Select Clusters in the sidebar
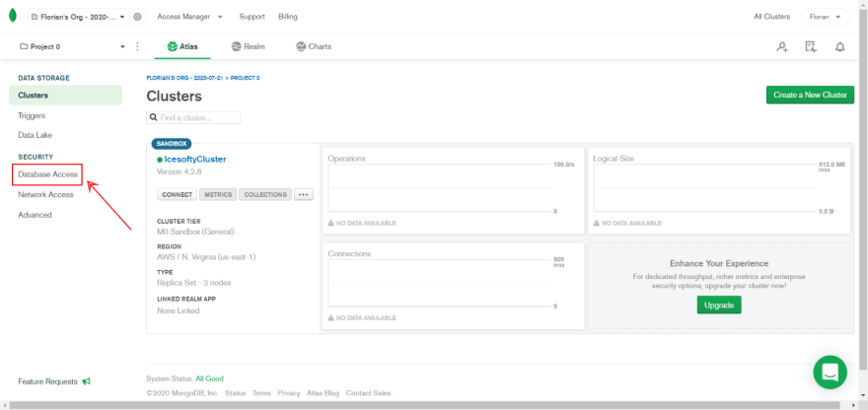868x410 pixels. pos(65,96)
